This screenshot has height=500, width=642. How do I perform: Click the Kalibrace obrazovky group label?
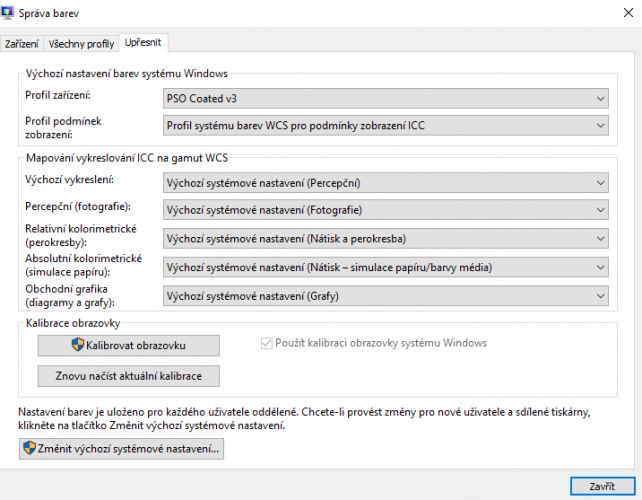73,323
